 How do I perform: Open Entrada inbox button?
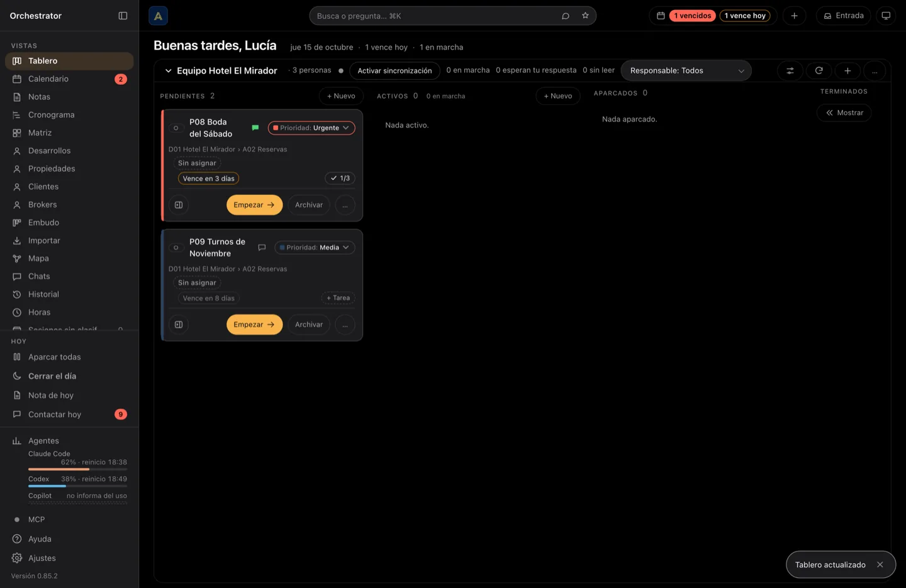(x=843, y=16)
